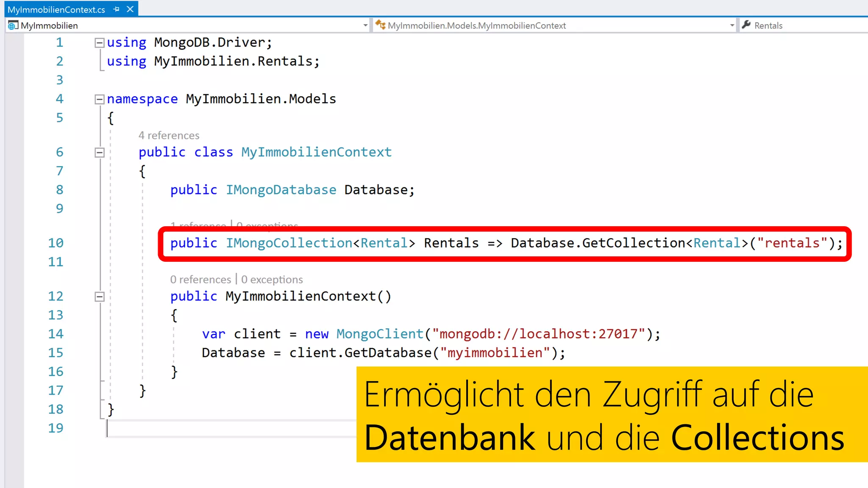Click the MyImmobilien project icon
The height and width of the screenshot is (488, 868).
pyautogui.click(x=13, y=25)
